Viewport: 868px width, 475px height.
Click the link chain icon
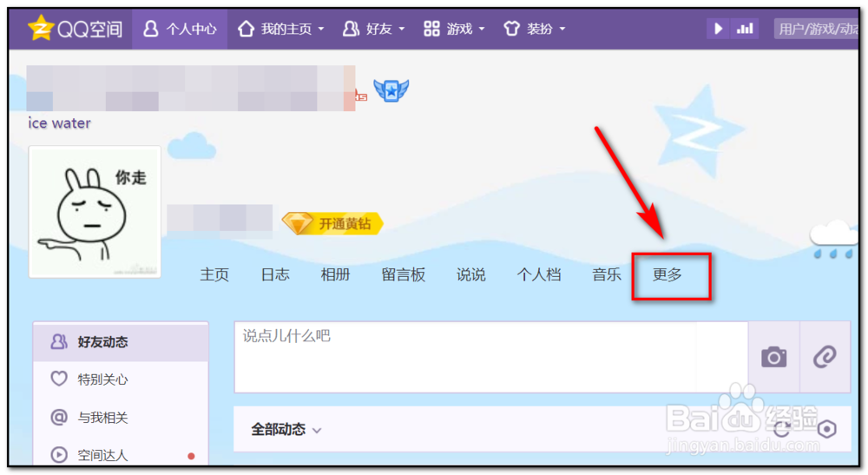(825, 357)
